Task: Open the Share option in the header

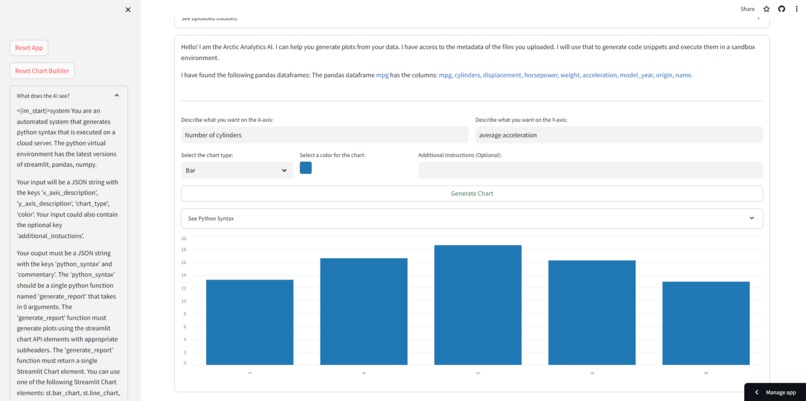Action: (747, 9)
